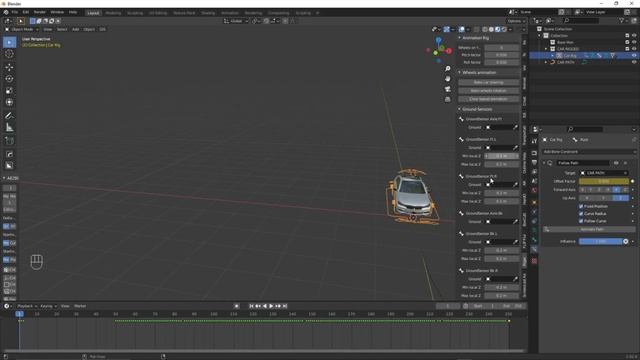Pick ground object with eyedropper for GroundSensor Bk.R
Screen dimensions: 640x360
point(515,279)
